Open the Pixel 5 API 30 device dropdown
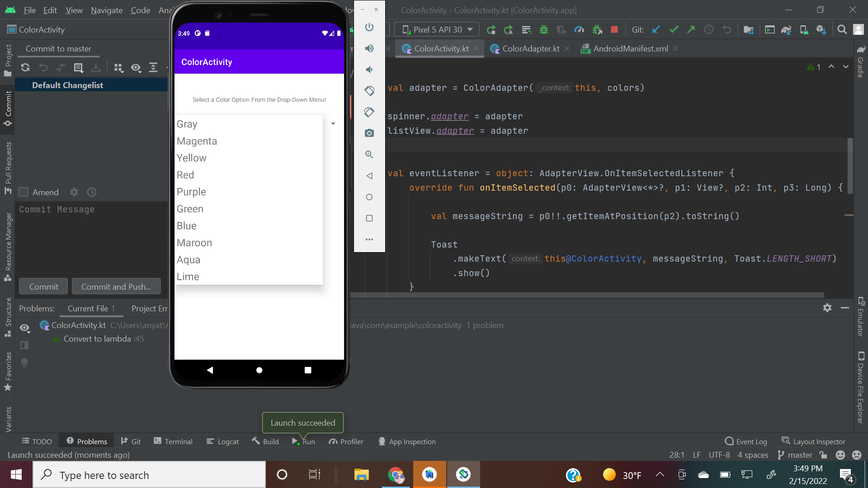 coord(437,30)
